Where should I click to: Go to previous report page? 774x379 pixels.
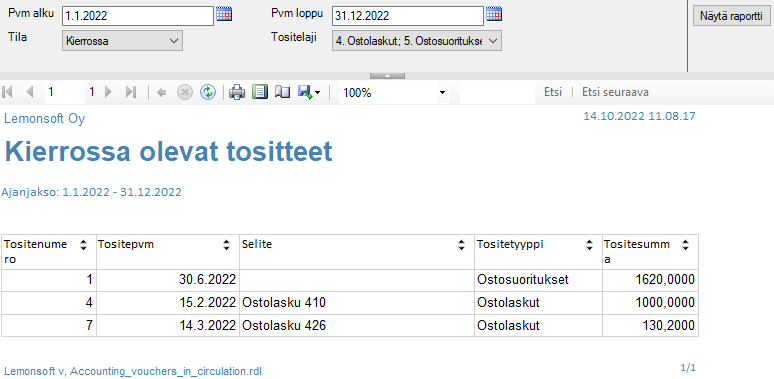(30, 92)
